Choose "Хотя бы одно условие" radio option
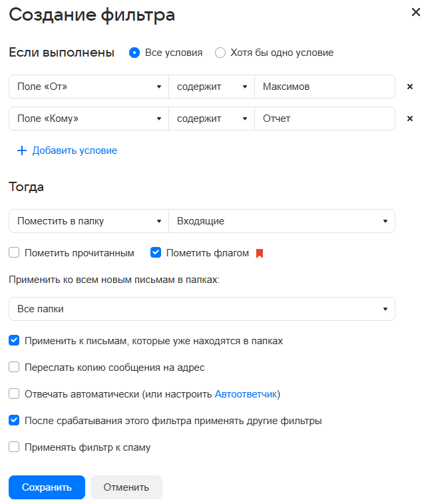 [x=220, y=53]
